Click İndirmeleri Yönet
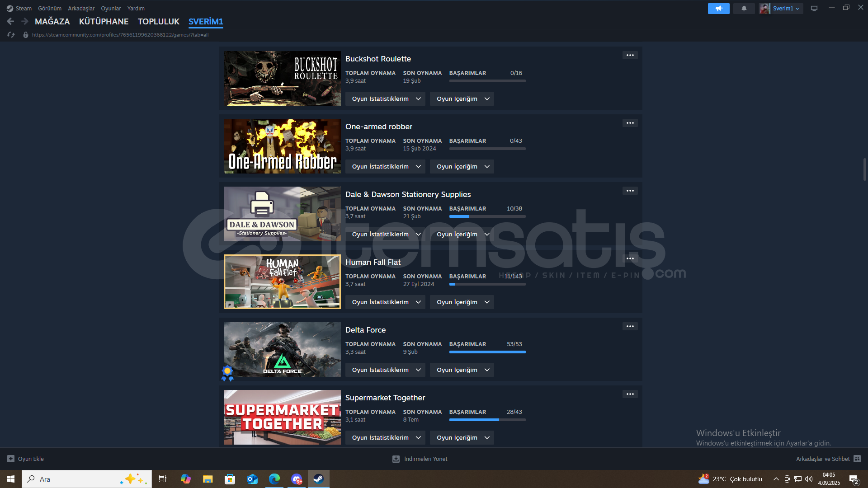This screenshot has height=488, width=868. tap(426, 459)
